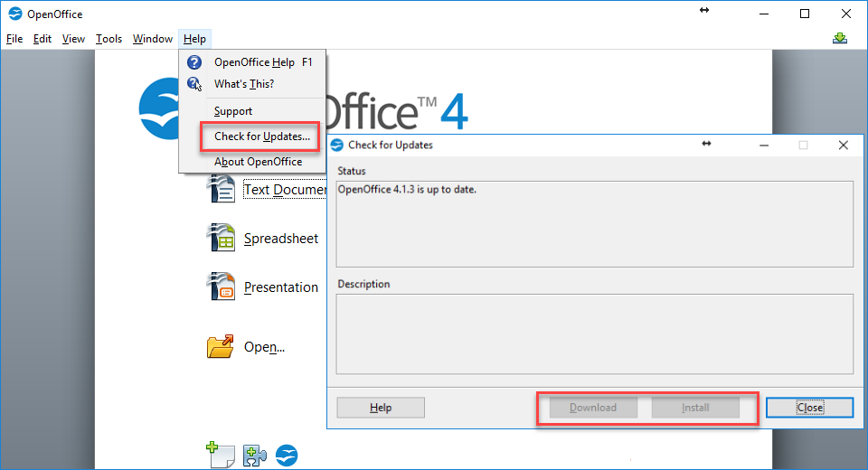Screen dimensions: 868x470
Task: Click the Open folder icon
Action: tap(221, 346)
